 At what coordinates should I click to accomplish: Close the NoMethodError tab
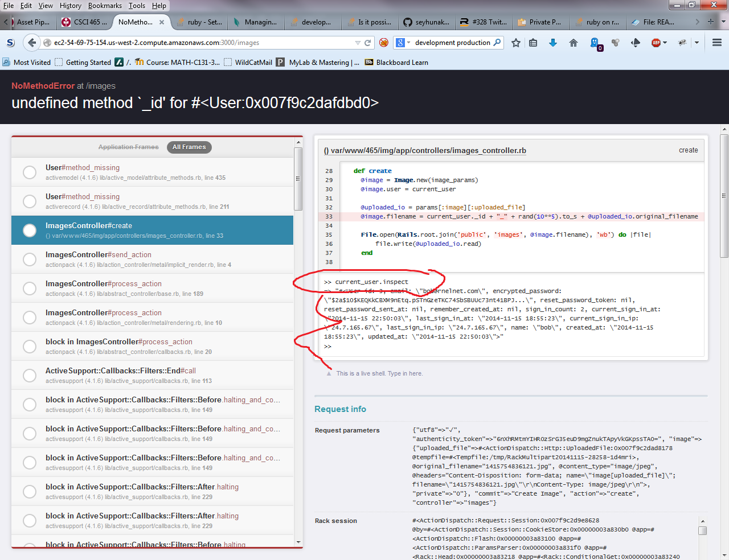click(x=162, y=22)
